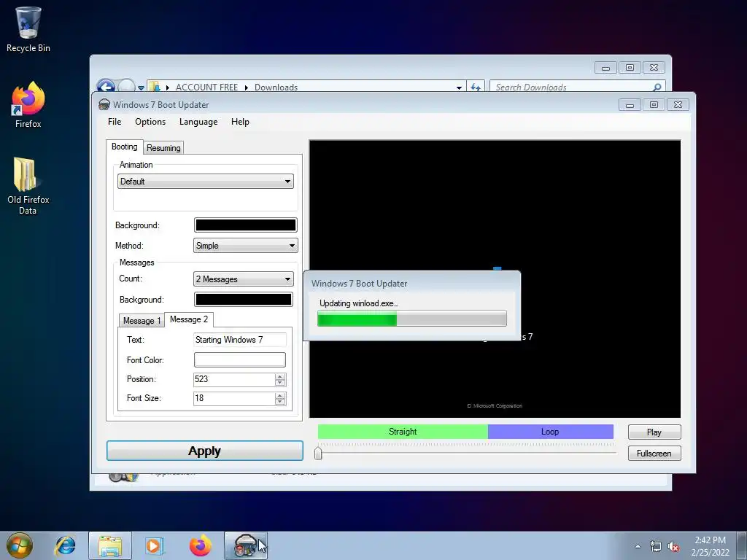Screen dimensions: 747x560
Task: Click the green Straight segment
Action: point(403,432)
